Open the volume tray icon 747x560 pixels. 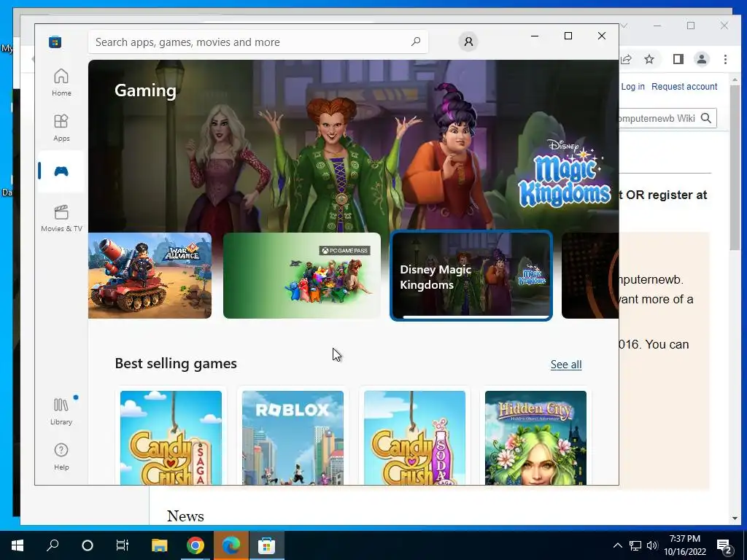(652, 545)
